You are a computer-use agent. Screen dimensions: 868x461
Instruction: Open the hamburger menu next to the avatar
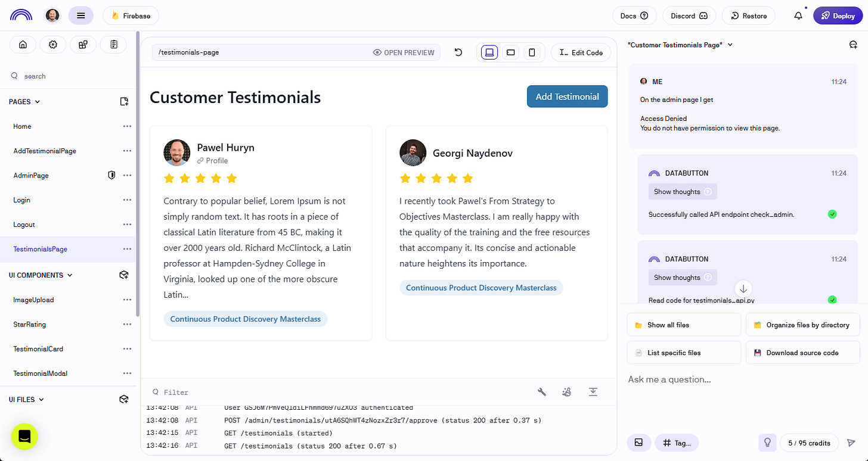(80, 15)
